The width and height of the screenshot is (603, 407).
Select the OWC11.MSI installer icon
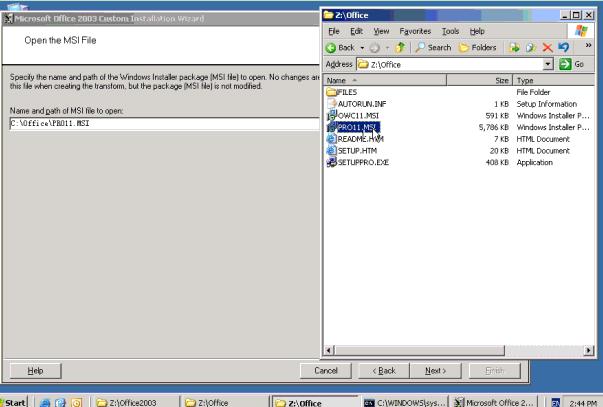pos(331,115)
